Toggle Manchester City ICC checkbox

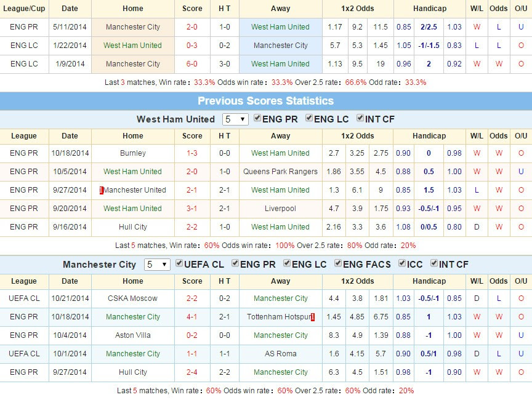(402, 263)
